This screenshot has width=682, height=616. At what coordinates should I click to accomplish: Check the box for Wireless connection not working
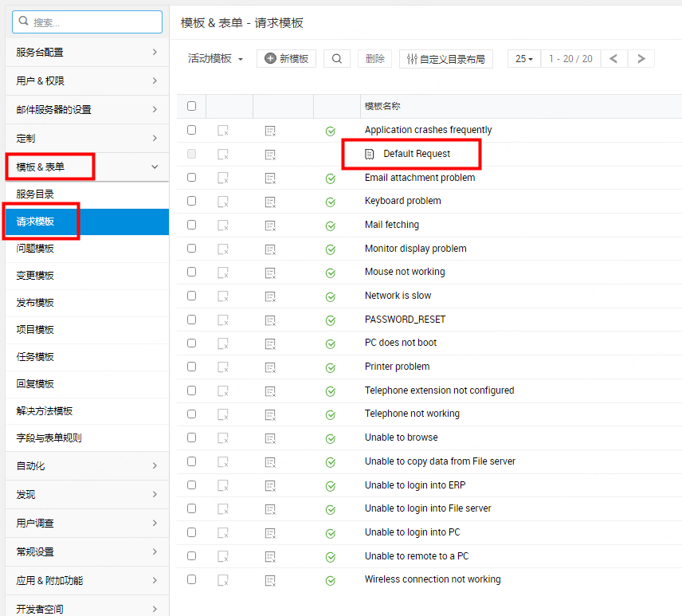pos(191,579)
